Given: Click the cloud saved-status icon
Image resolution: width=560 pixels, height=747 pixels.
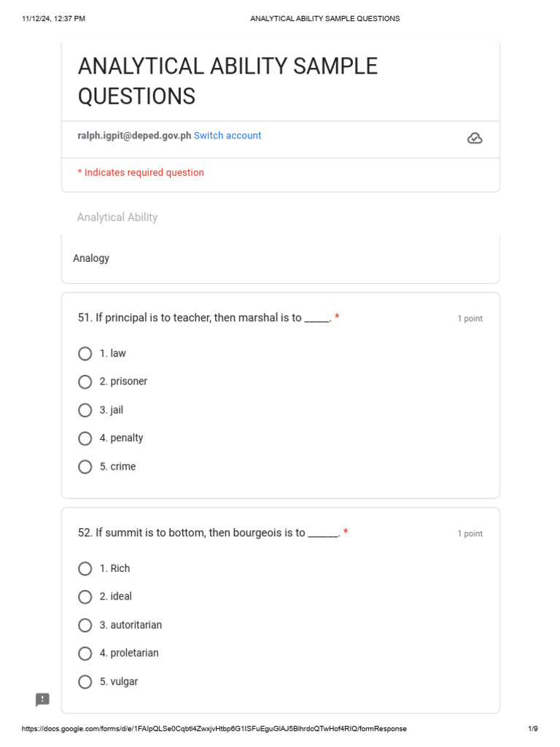Looking at the screenshot, I should 475,138.
